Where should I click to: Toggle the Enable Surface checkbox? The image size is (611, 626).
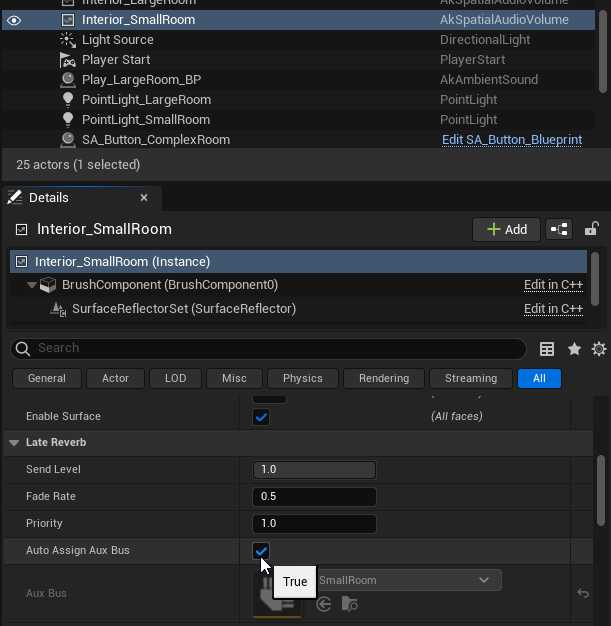tap(261, 416)
